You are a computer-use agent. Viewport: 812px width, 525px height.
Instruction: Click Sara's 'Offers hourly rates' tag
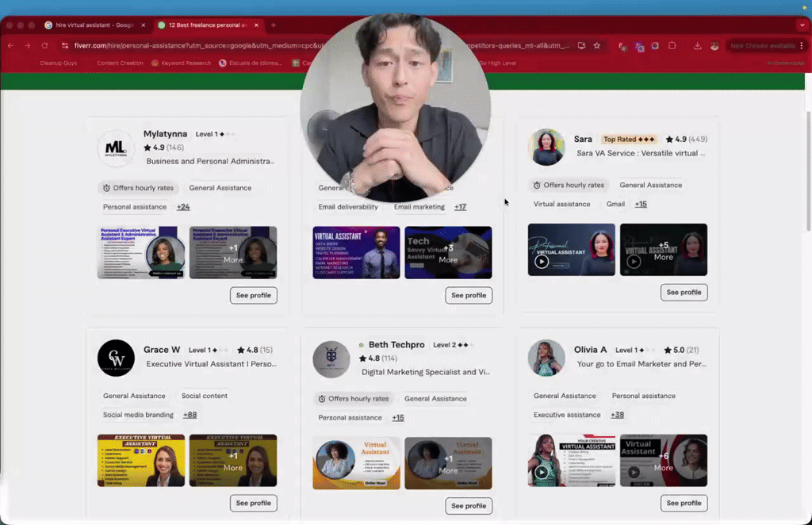569,185
